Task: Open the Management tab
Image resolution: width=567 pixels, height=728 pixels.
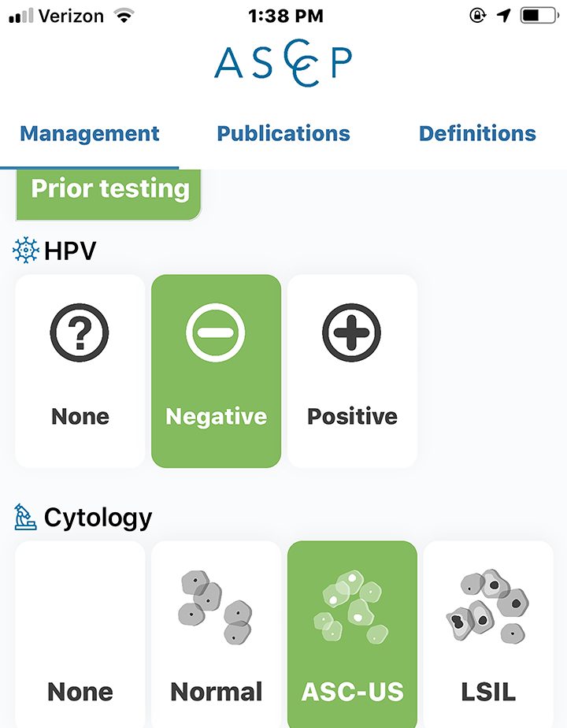Action: pos(90,134)
